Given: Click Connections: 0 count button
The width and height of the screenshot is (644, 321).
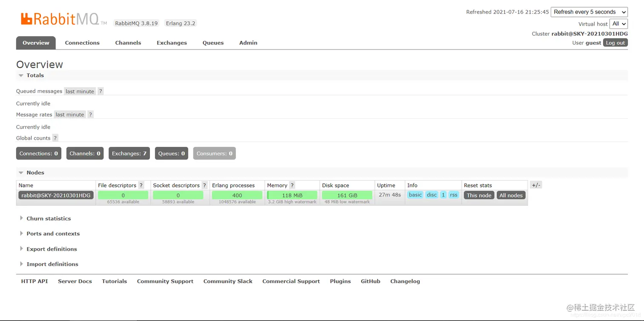Looking at the screenshot, I should tap(39, 153).
